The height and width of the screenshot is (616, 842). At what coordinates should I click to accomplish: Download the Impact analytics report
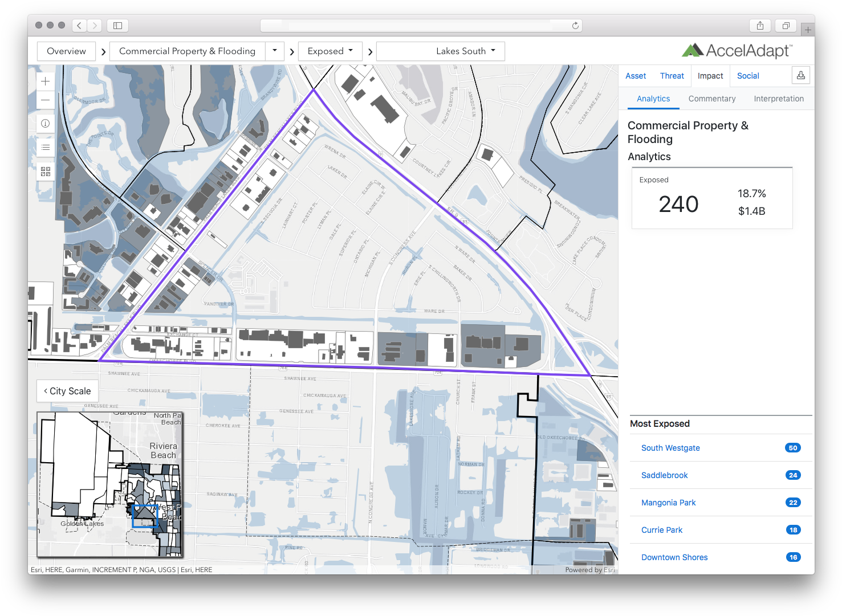(801, 75)
